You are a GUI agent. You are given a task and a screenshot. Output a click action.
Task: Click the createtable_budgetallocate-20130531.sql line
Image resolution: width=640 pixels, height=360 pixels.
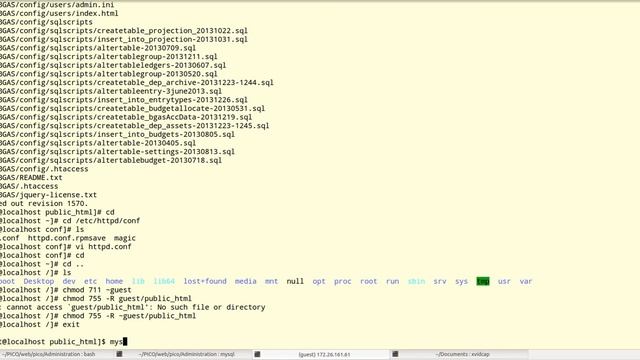point(133,109)
